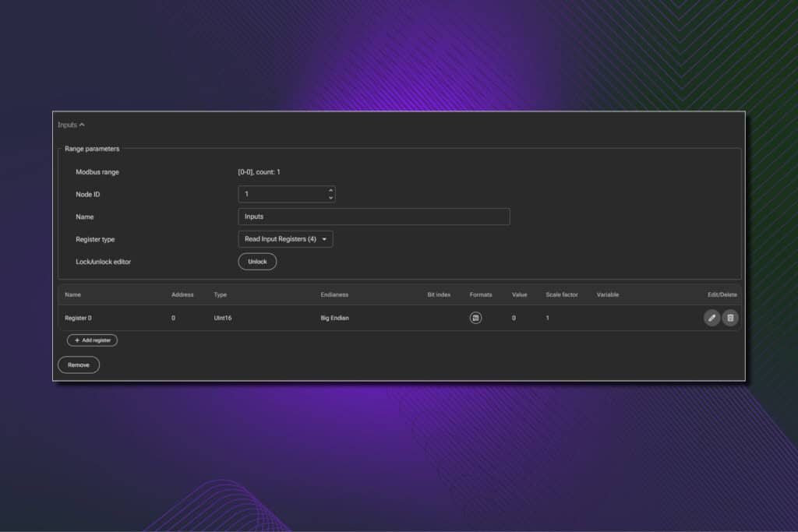Select the Register 0 name cell
The width and height of the screenshot is (798, 532).
(x=79, y=318)
